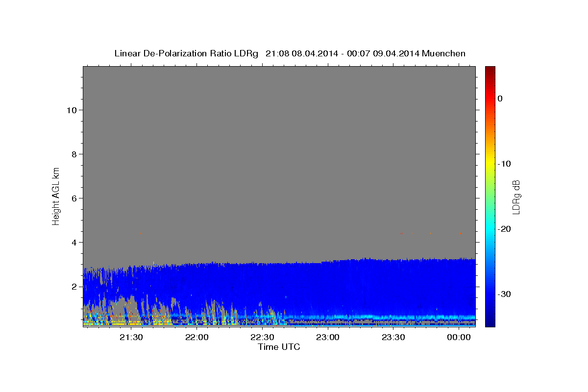Click the 23:00 time tick label
This screenshot has height=392, width=588.
[x=328, y=337]
